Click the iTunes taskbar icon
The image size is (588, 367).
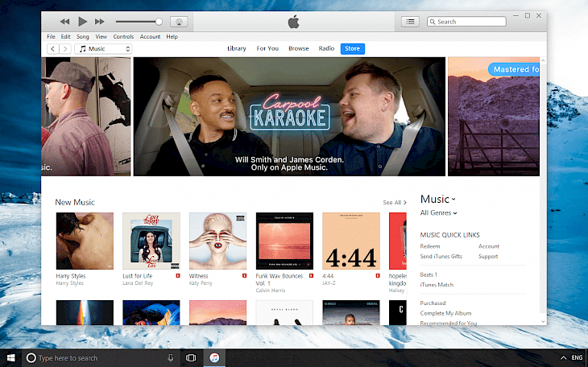click(x=214, y=358)
